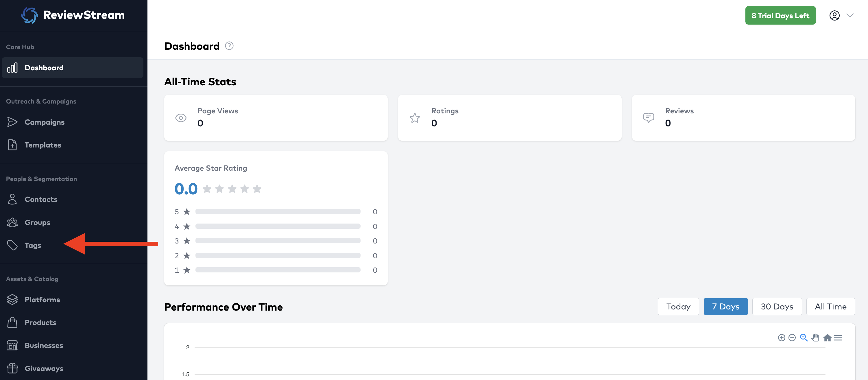Click the Page Views stat card
This screenshot has height=380, width=868.
coord(276,118)
